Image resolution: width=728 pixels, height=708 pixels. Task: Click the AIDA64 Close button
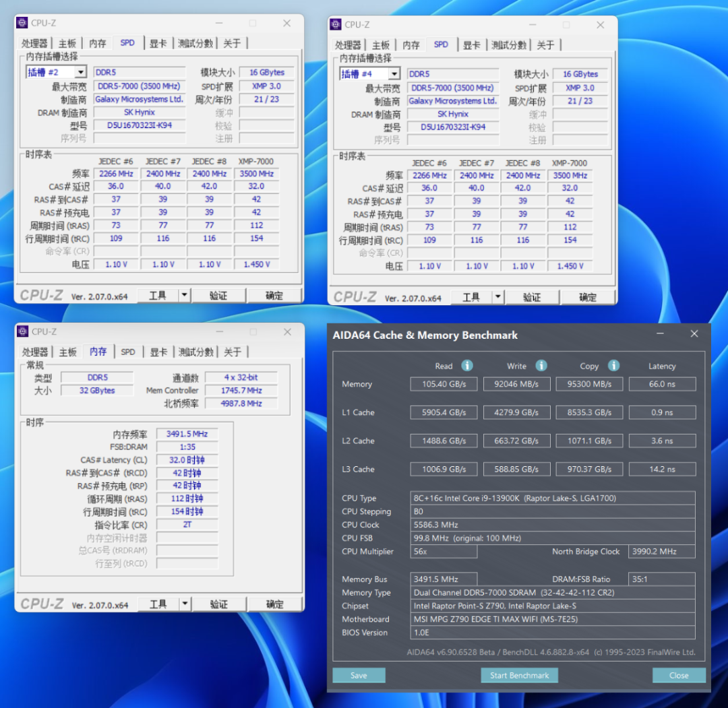click(679, 675)
